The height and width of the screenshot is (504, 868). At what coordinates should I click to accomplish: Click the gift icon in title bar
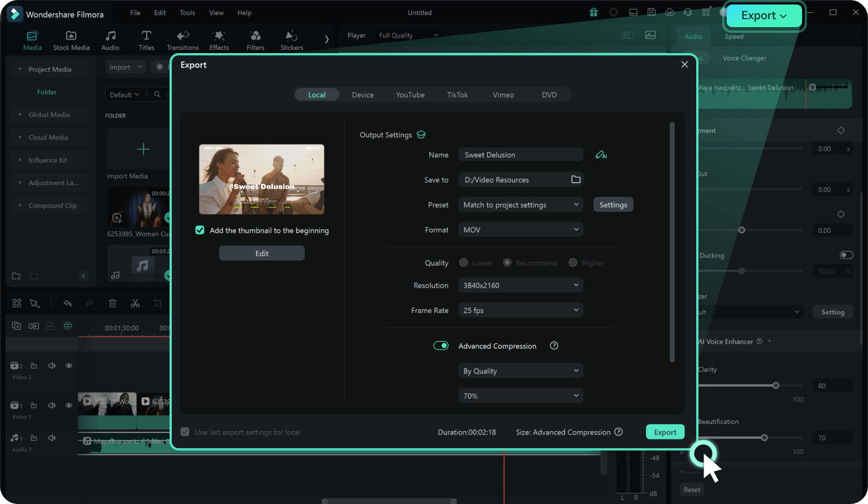[593, 12]
